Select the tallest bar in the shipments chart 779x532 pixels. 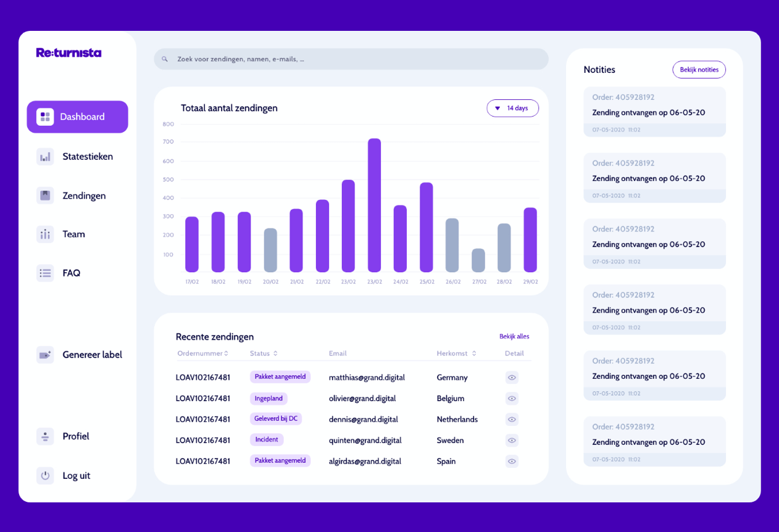(374, 205)
